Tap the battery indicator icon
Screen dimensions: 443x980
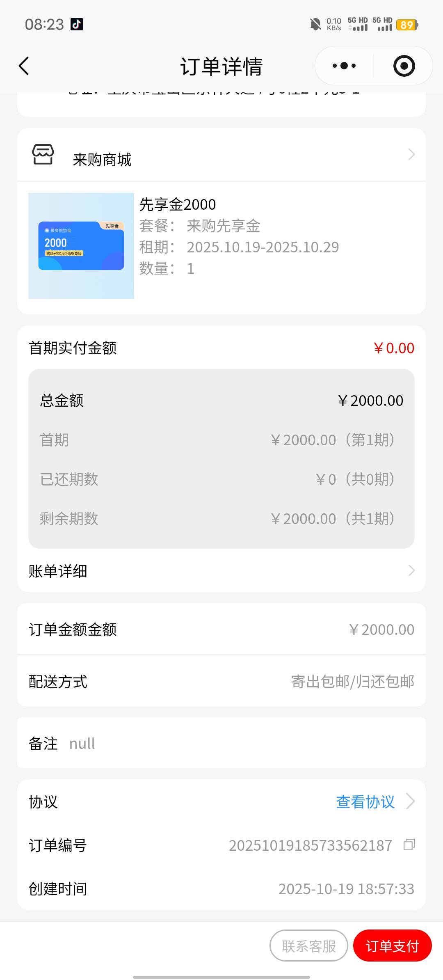tap(406, 25)
